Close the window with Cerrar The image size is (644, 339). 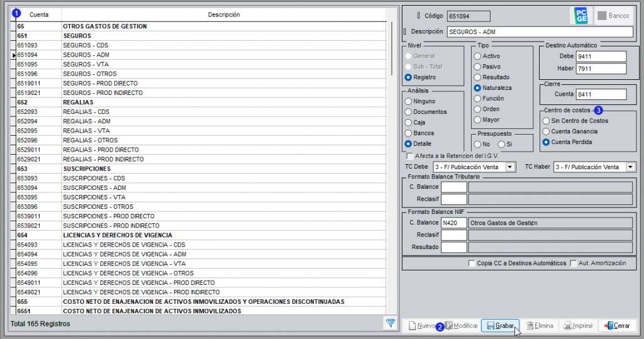coord(617,326)
